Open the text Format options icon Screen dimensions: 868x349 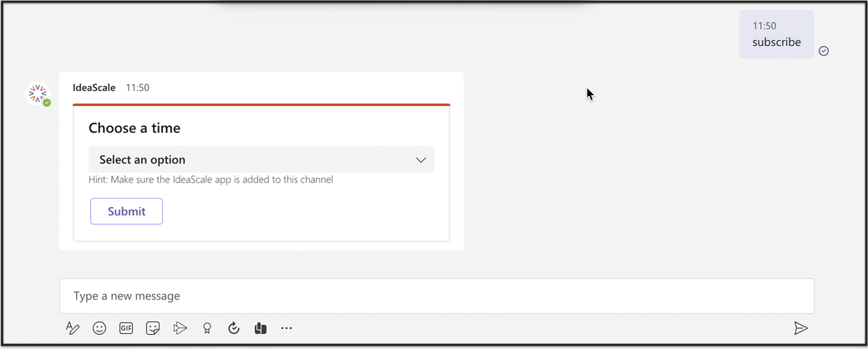(73, 328)
